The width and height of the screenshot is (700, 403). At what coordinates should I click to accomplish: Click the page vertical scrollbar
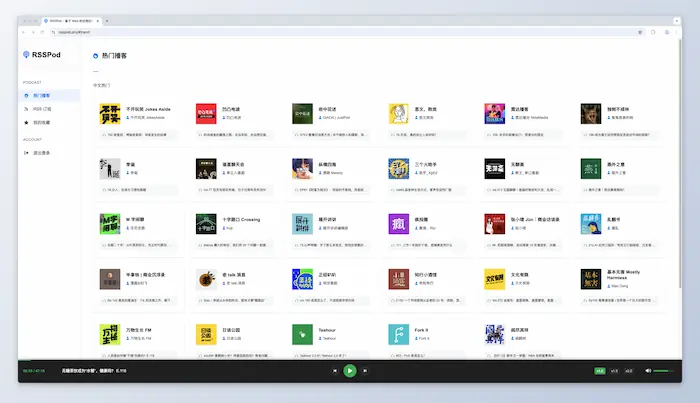click(x=680, y=163)
